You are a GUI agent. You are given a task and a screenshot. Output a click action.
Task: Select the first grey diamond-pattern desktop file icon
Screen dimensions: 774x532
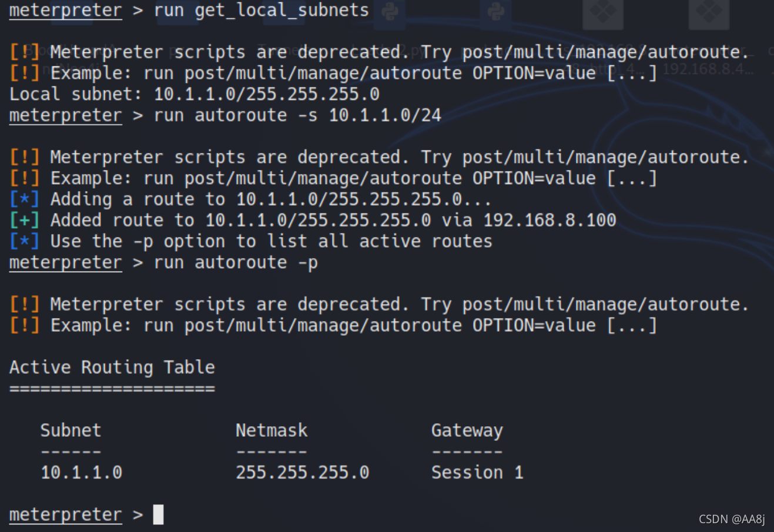[602, 12]
